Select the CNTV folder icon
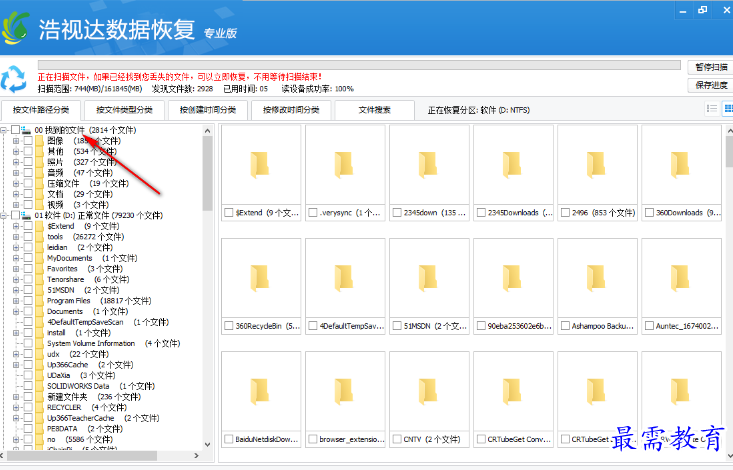733x470 pixels. (429, 391)
